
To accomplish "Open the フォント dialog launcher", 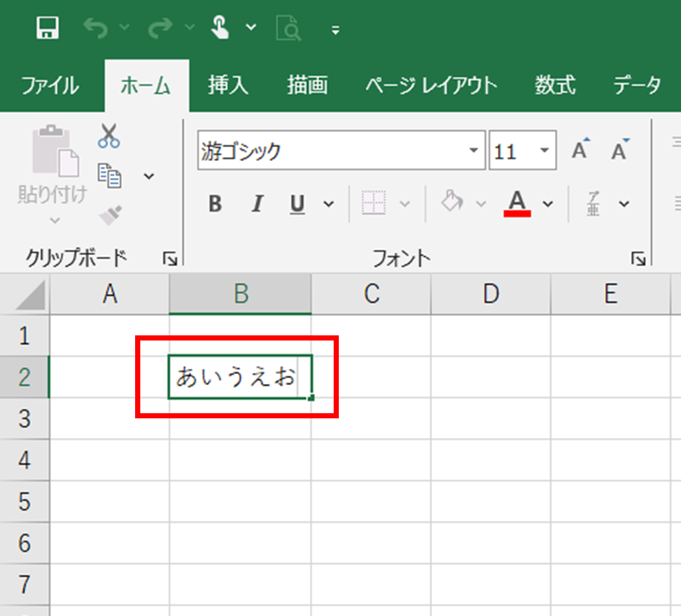I will [x=637, y=258].
